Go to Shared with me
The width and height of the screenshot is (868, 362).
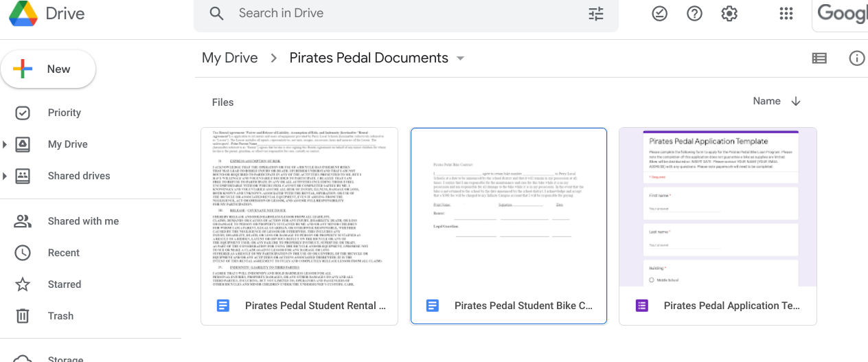(x=83, y=221)
